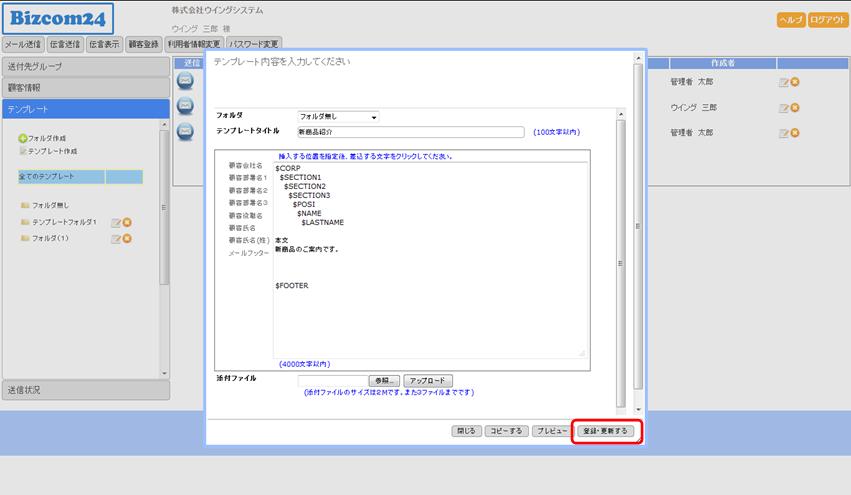Click the green フォルダ作成 plus icon
851x495 pixels.
tap(22, 138)
